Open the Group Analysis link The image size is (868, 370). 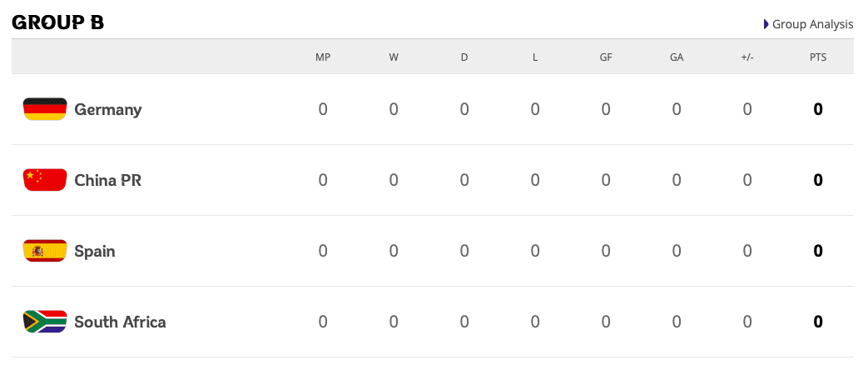point(812,24)
